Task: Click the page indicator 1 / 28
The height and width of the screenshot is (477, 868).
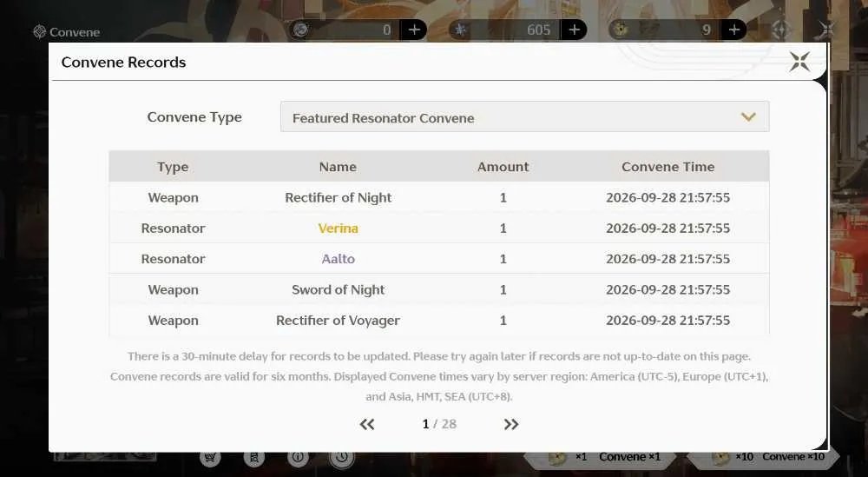Action: 439,424
